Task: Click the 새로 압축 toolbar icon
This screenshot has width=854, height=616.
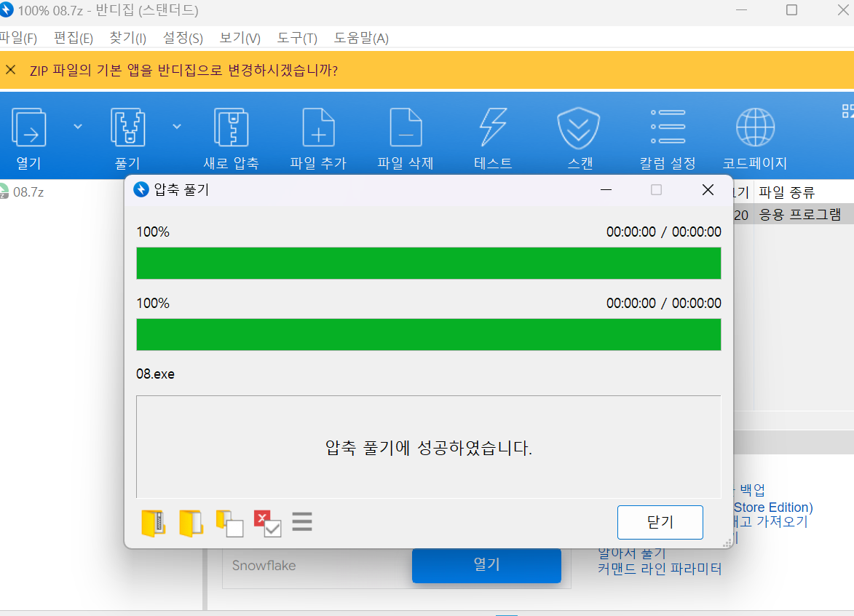Action: (x=231, y=128)
